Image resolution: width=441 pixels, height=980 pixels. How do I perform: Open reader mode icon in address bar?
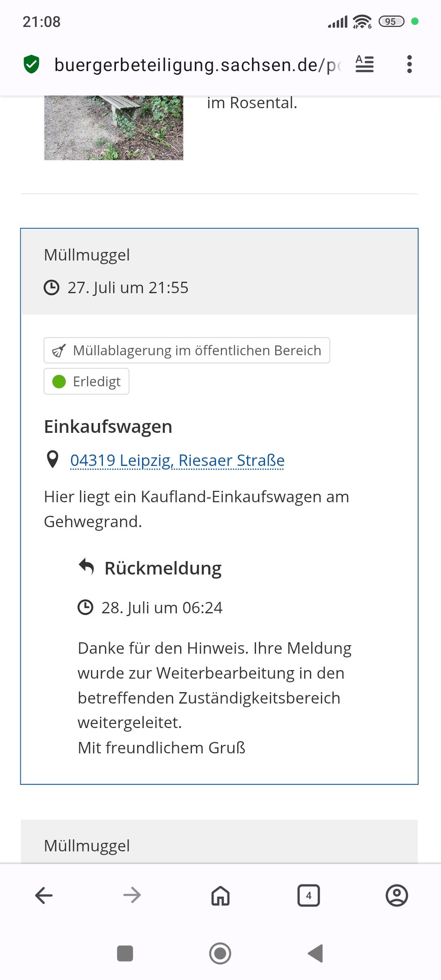[365, 64]
